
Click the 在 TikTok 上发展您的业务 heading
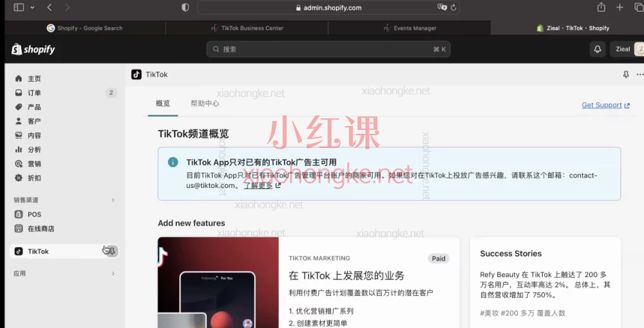(346, 275)
